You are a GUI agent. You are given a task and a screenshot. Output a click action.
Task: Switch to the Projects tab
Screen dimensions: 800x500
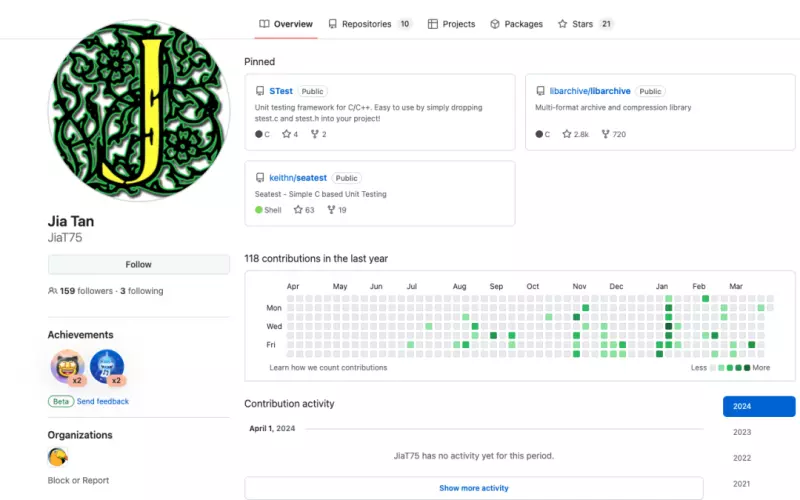[x=452, y=24]
